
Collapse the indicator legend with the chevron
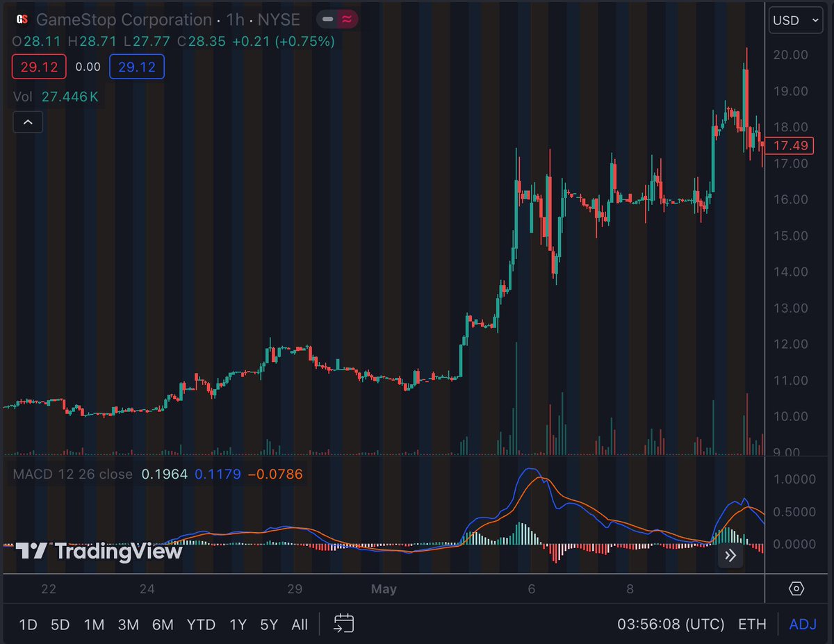(x=28, y=123)
